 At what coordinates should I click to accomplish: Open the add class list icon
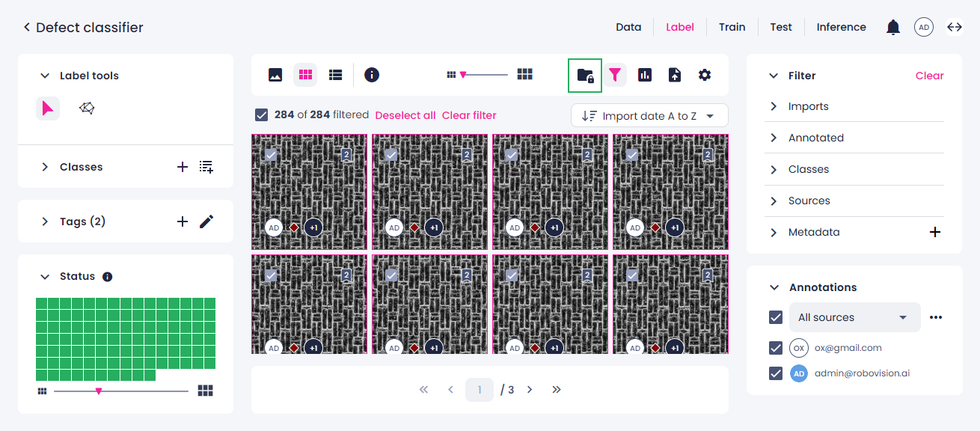(x=206, y=167)
